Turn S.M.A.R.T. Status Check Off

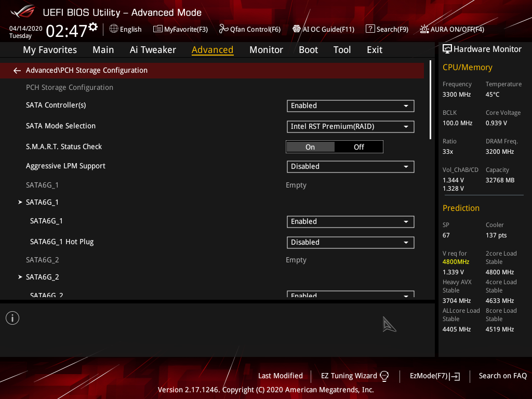[358, 147]
